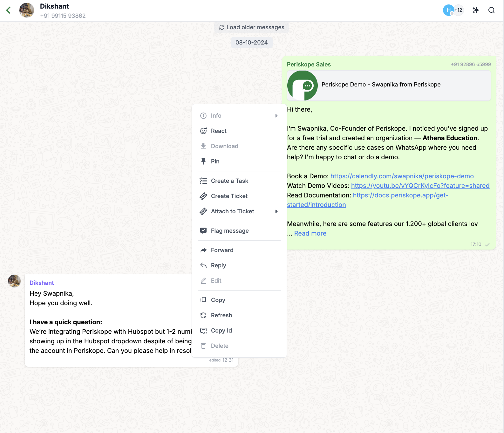
Task: Click the edited 12:31 timestamp
Action: point(221,360)
